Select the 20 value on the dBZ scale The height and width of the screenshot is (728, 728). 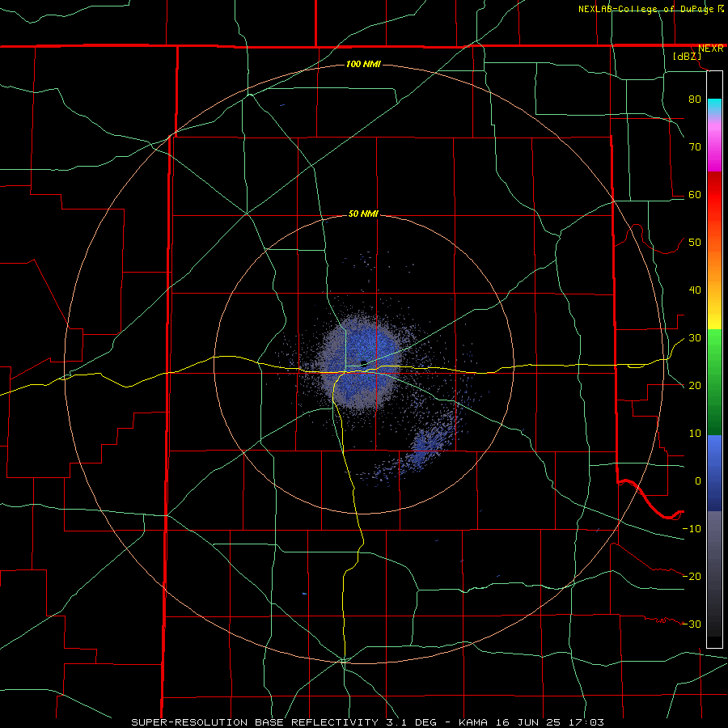pyautogui.click(x=695, y=385)
